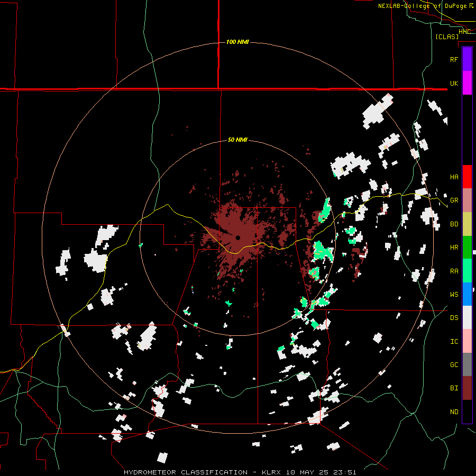Click the 50 NMI range ring label
The width and height of the screenshot is (476, 476).
(x=237, y=140)
